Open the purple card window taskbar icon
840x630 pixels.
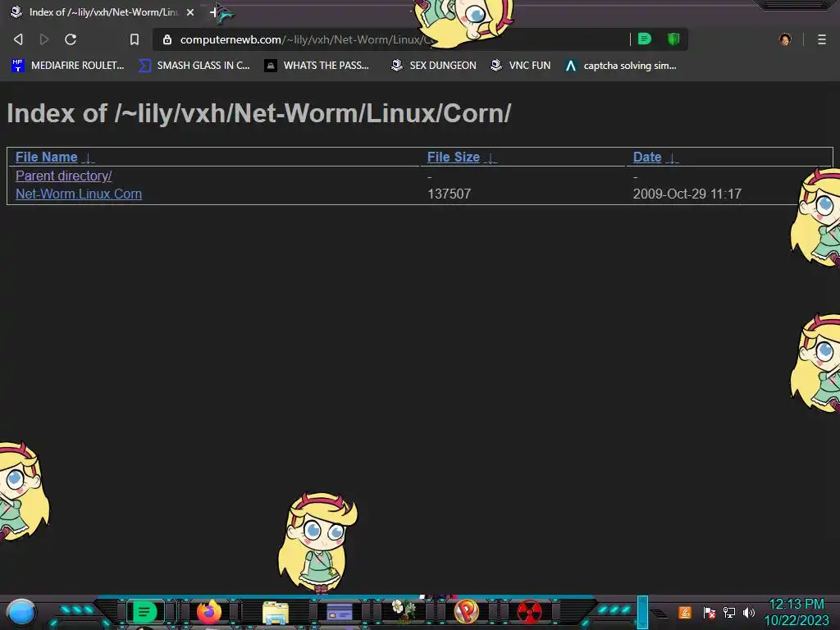[339, 612]
